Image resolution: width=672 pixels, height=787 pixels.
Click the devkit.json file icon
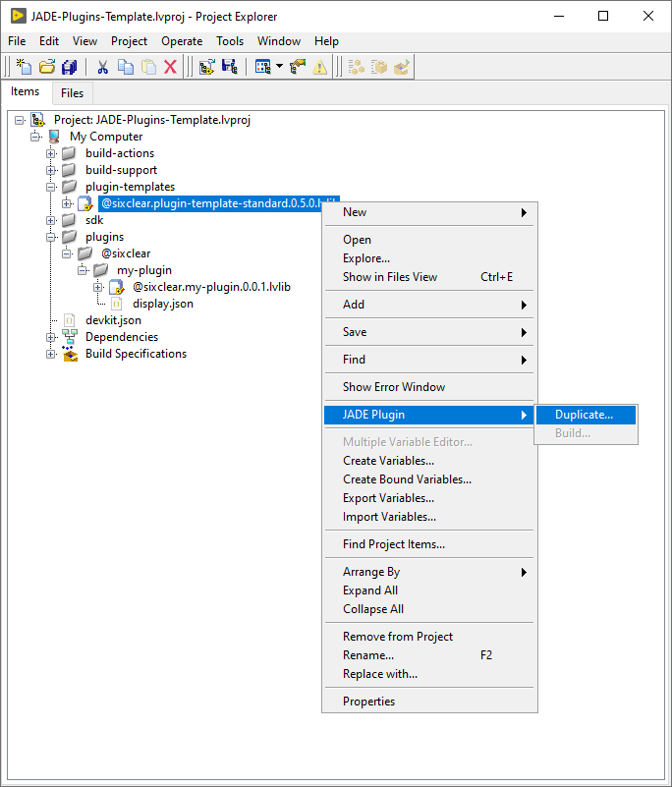[70, 320]
